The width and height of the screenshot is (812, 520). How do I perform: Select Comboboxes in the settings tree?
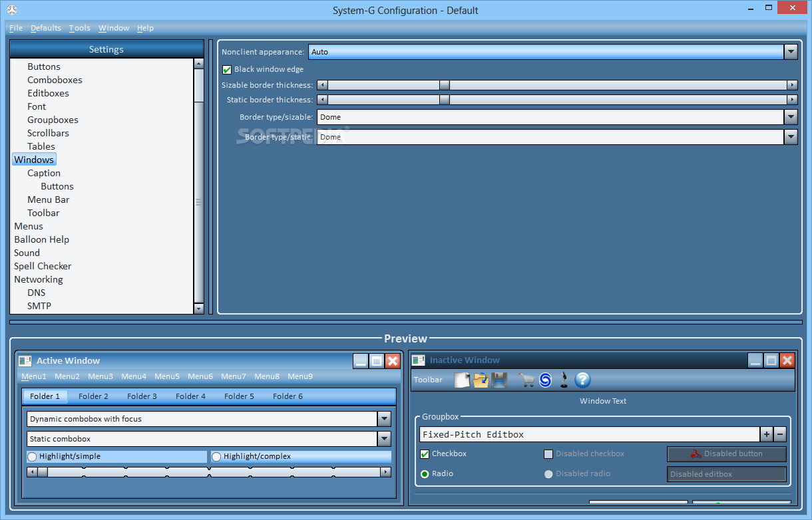[x=55, y=80]
